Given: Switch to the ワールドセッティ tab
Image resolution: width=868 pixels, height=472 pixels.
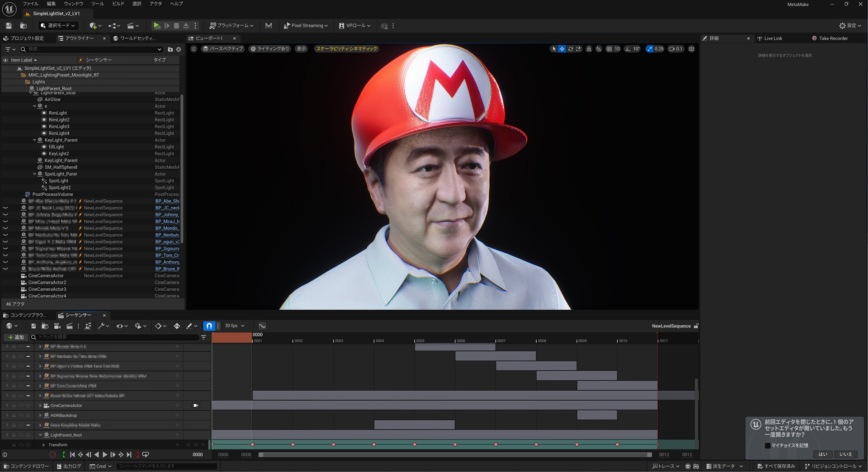Looking at the screenshot, I should pos(134,38).
